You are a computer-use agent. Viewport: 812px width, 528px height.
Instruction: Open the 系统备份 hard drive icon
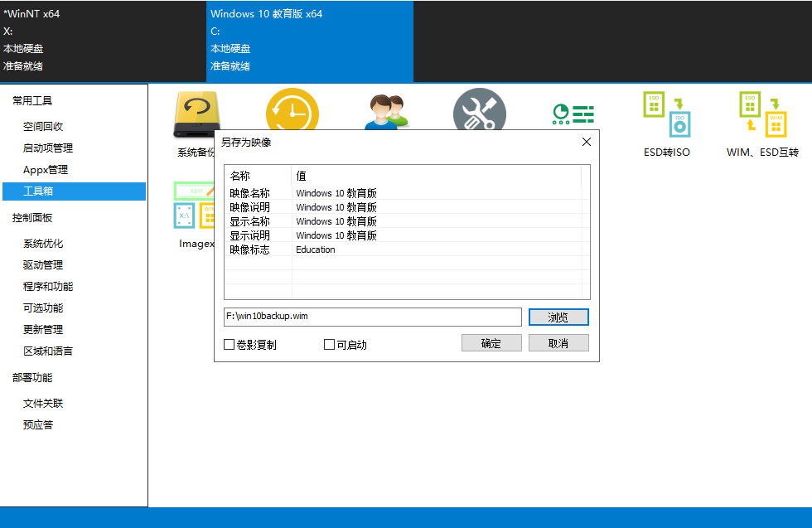pyautogui.click(x=196, y=115)
